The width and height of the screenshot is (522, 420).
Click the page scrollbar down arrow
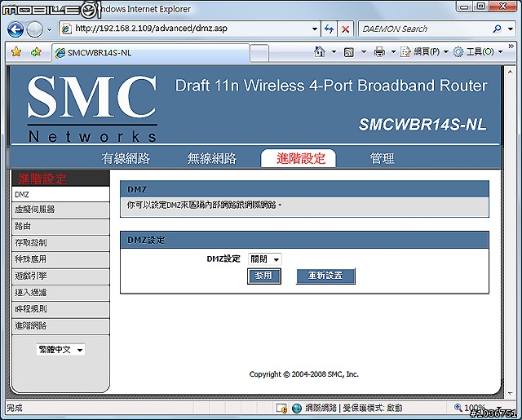510,393
